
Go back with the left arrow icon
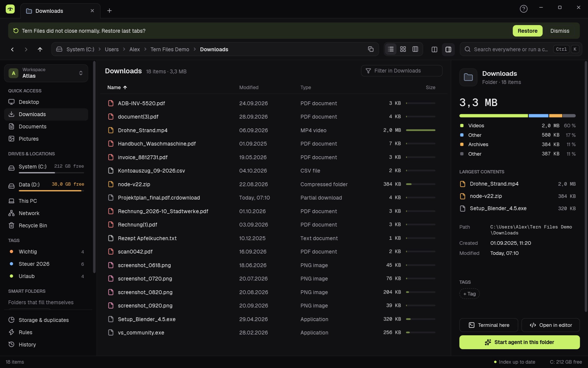(12, 49)
